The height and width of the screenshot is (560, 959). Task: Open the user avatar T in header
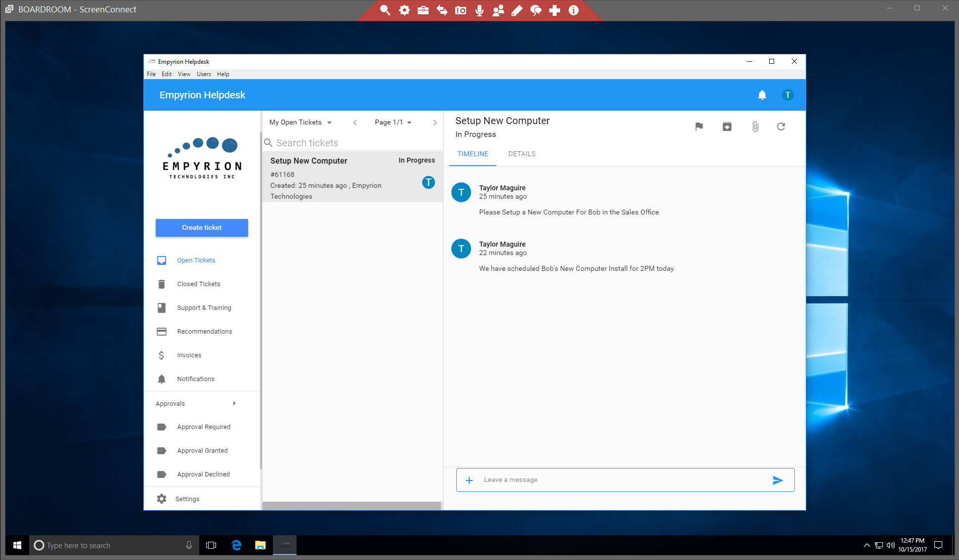coord(788,95)
